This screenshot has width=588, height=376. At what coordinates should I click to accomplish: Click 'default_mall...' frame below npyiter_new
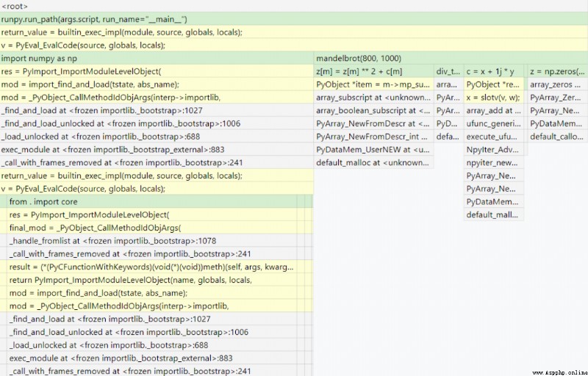(x=493, y=214)
